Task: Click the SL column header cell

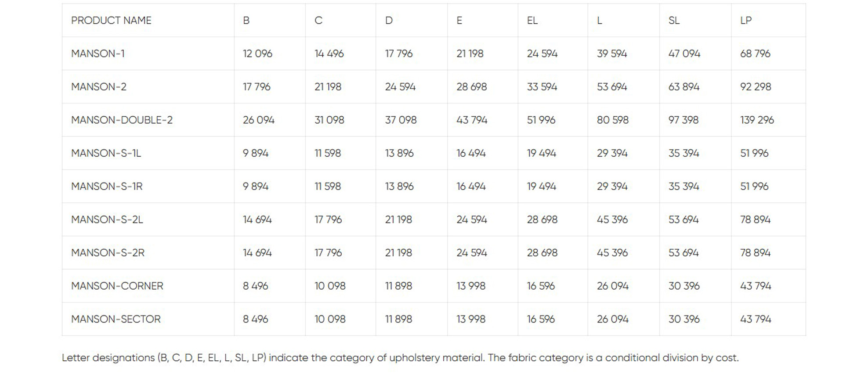Action: [674, 21]
